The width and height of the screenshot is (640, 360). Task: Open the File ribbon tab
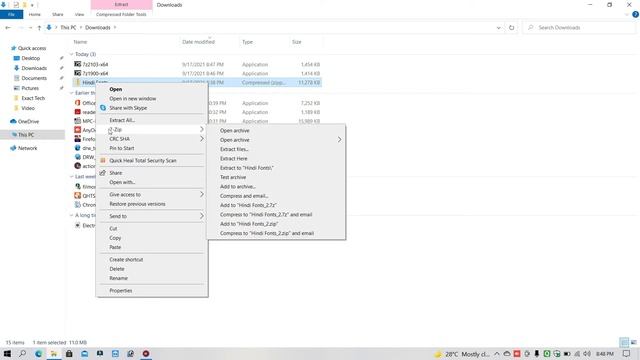pyautogui.click(x=11, y=14)
